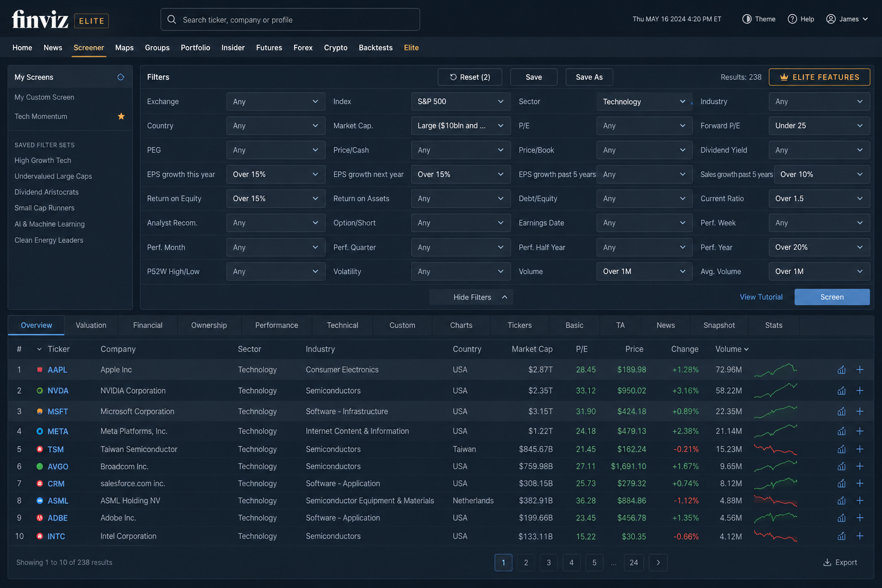Open chart icon in CRM row
Image resolution: width=882 pixels, height=588 pixels.
click(x=841, y=483)
